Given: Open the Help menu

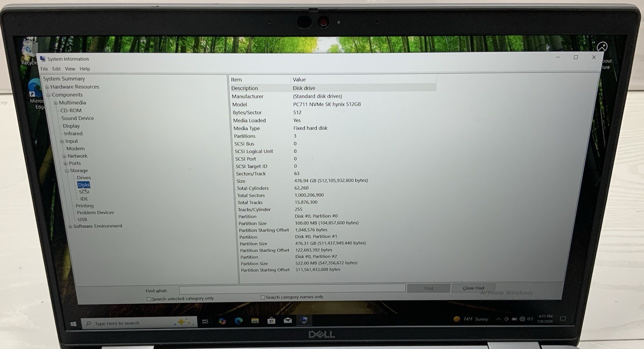Looking at the screenshot, I should pos(85,69).
